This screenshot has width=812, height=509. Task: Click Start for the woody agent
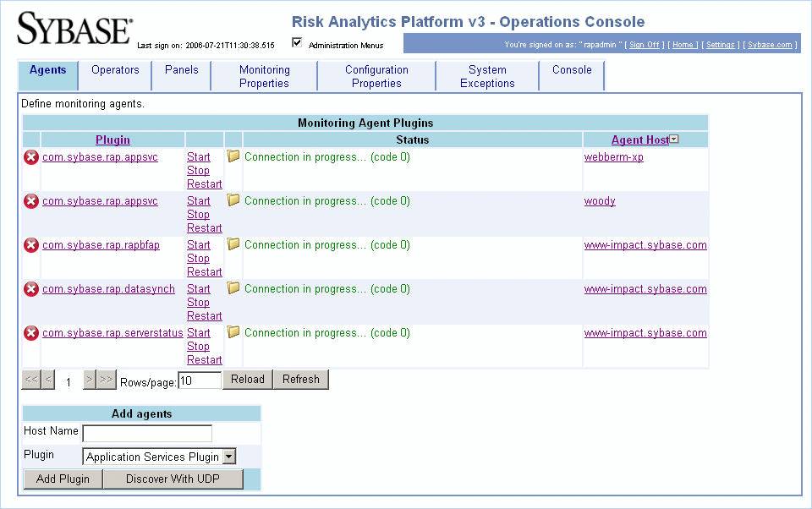[198, 201]
